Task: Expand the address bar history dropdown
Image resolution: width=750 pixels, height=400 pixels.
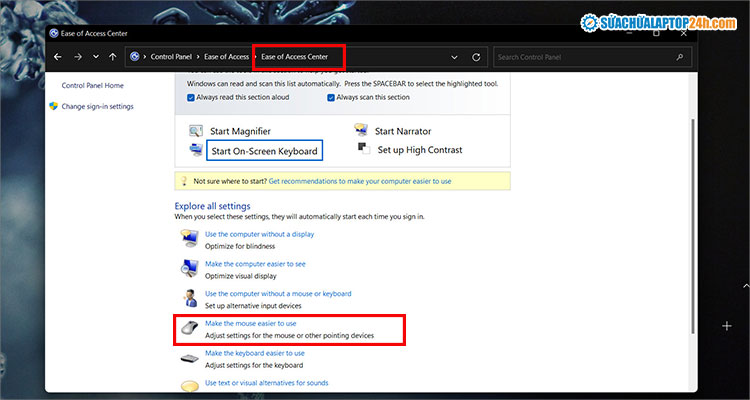Action: pos(455,57)
